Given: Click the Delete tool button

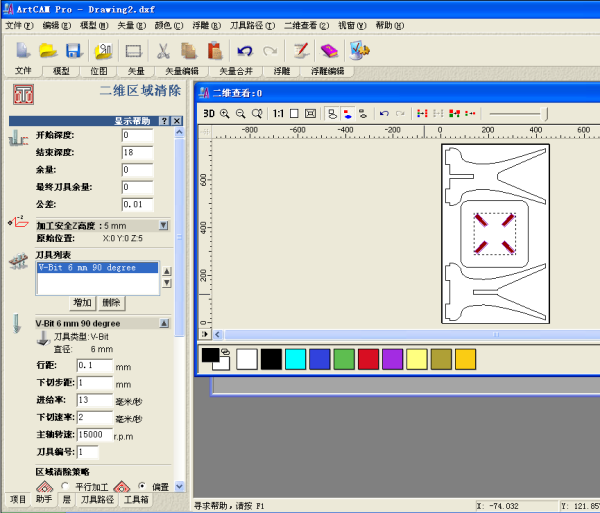Looking at the screenshot, I should click(111, 303).
